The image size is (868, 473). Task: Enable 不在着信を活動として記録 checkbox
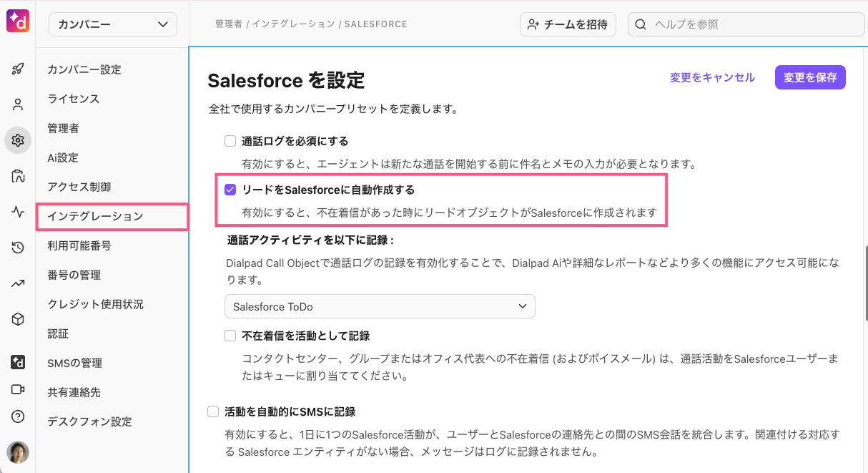click(x=230, y=336)
